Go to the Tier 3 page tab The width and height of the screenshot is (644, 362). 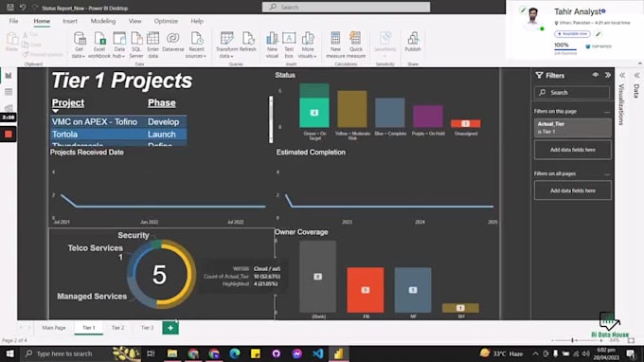pyautogui.click(x=148, y=328)
